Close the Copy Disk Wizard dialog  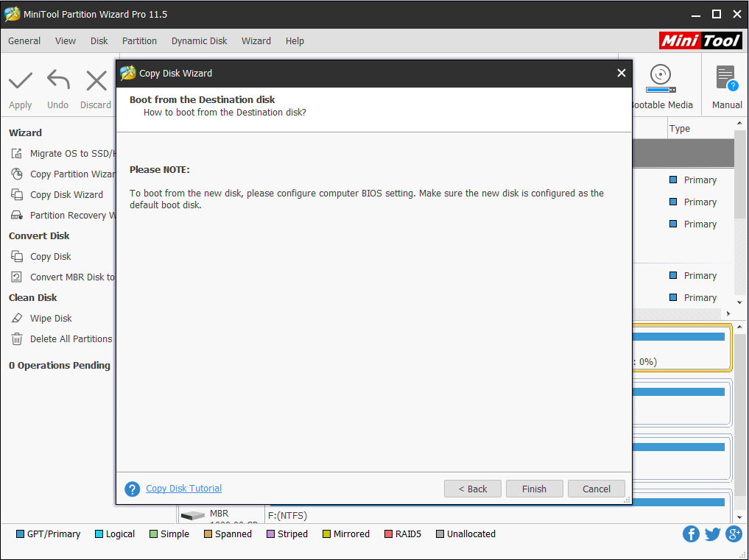pyautogui.click(x=621, y=73)
